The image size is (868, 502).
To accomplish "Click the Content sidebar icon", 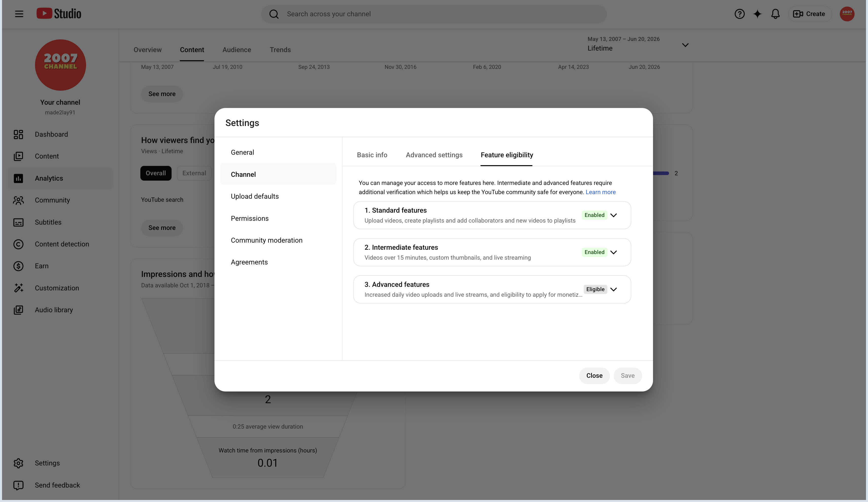I will (18, 156).
